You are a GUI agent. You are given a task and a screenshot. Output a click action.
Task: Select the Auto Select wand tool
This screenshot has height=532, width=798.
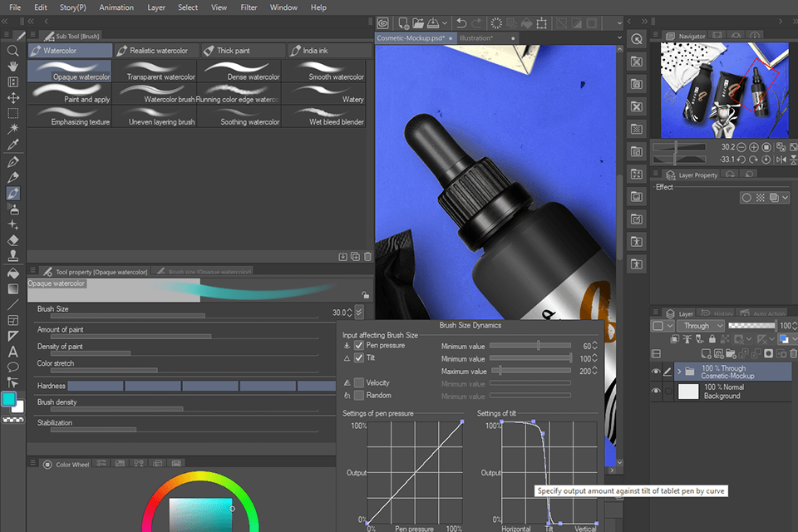coord(12,128)
